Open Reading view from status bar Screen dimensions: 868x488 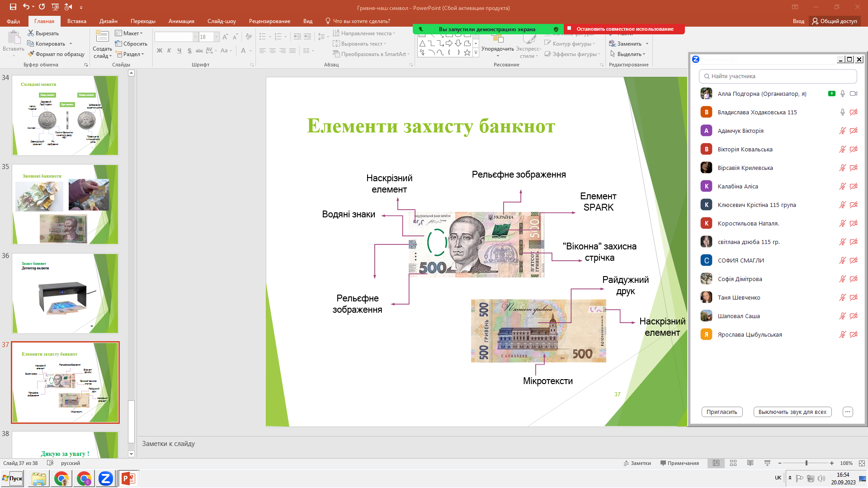coord(750,463)
